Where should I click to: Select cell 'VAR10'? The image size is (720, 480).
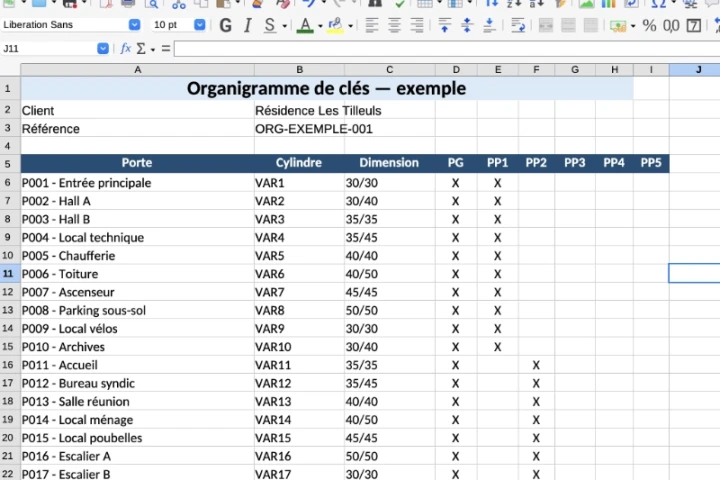[x=299, y=347]
